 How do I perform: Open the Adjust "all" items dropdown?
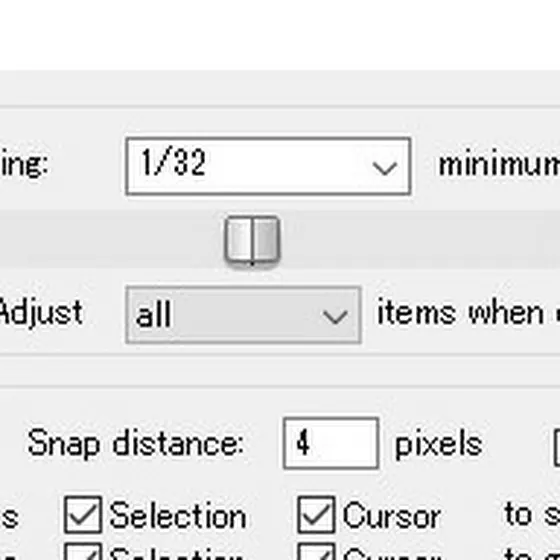tap(243, 315)
